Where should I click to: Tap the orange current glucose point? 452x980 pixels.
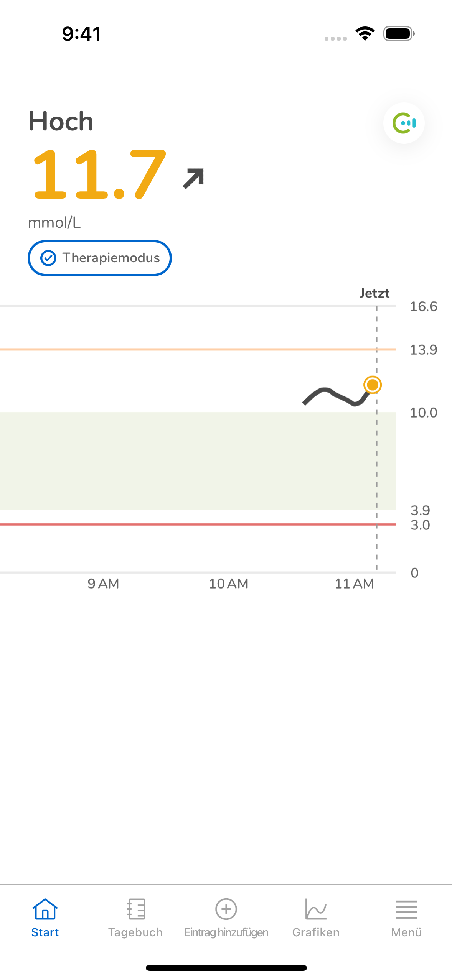point(372,385)
